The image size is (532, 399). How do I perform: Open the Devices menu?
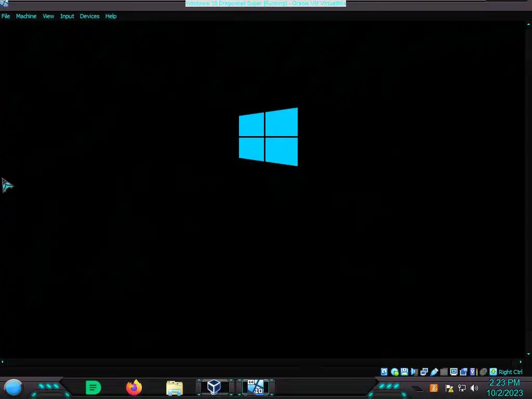[x=89, y=16]
